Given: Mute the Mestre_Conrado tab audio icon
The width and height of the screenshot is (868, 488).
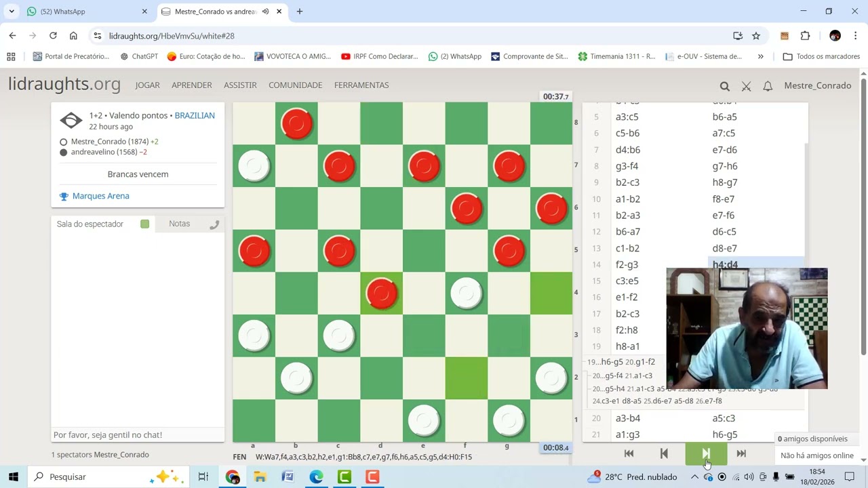Looking at the screenshot, I should [265, 12].
